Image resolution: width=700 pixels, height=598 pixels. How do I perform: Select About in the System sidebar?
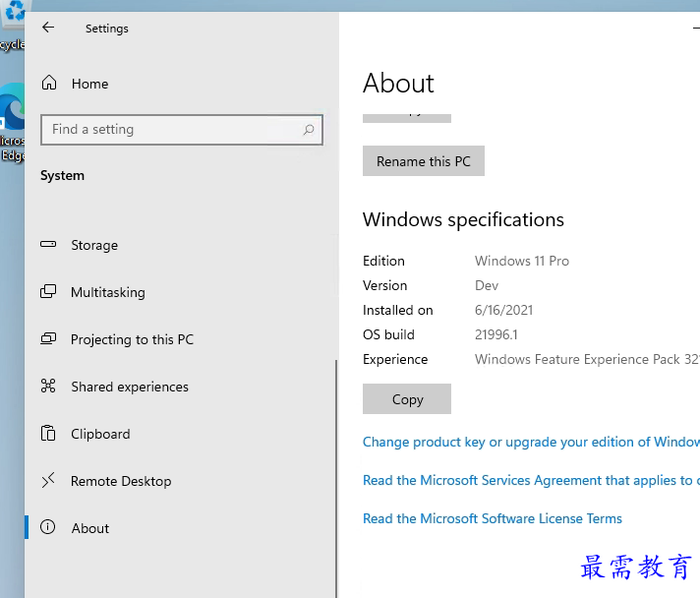point(90,528)
